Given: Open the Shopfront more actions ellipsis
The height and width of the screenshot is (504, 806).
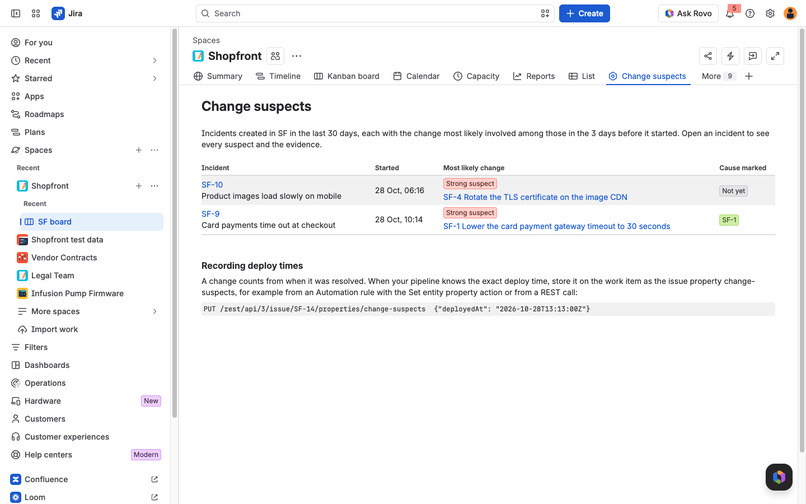Looking at the screenshot, I should [297, 56].
